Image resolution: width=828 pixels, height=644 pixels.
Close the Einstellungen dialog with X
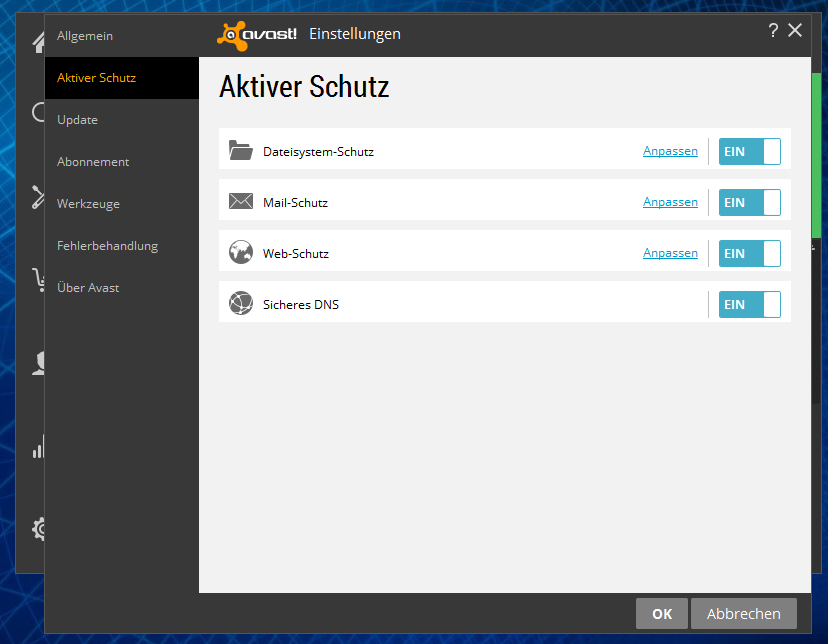pos(795,30)
